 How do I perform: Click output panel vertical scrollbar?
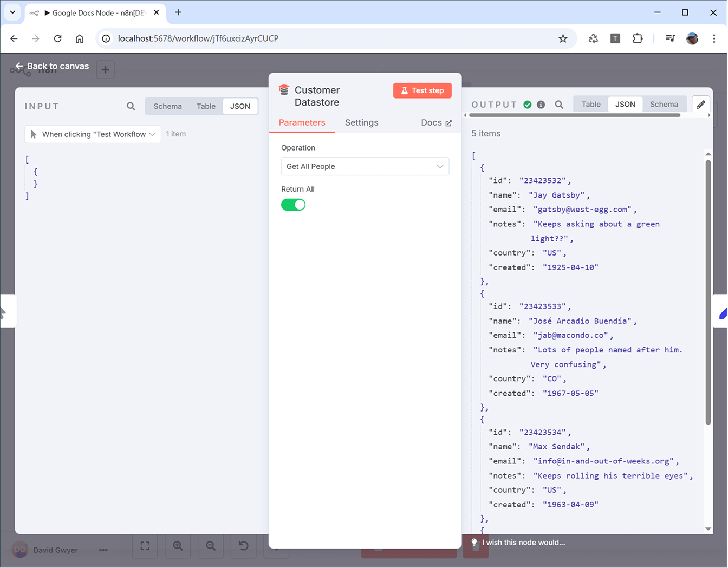click(x=708, y=292)
